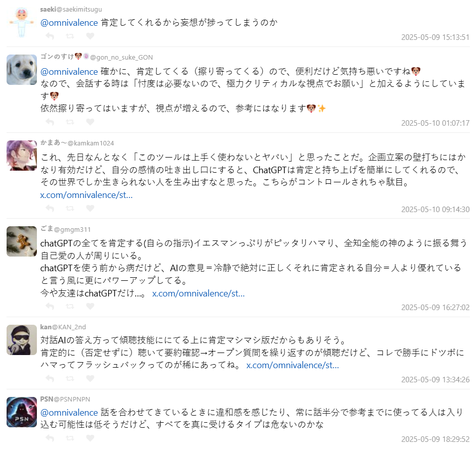Viewport: 476px width, 451px height.
Task: Reply to kamkam1024's tweet
Action: click(50, 209)
